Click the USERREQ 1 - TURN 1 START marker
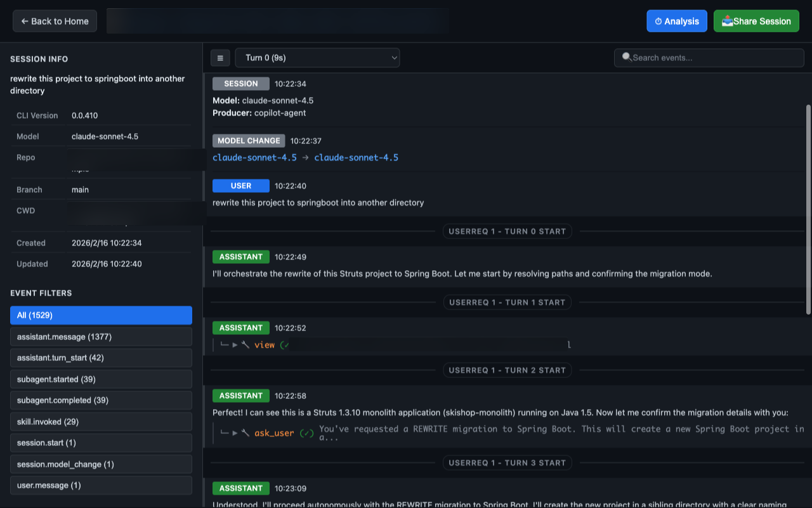Viewport: 812px width, 508px height. [x=507, y=303]
